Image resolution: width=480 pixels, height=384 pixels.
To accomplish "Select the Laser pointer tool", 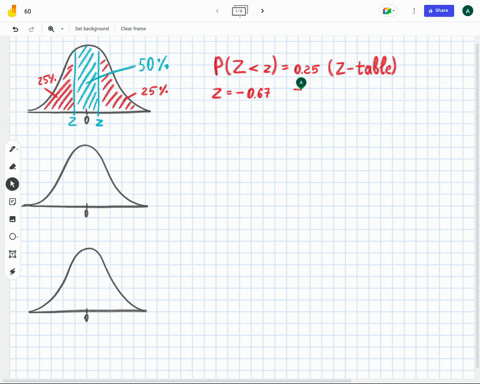I will tap(12, 271).
